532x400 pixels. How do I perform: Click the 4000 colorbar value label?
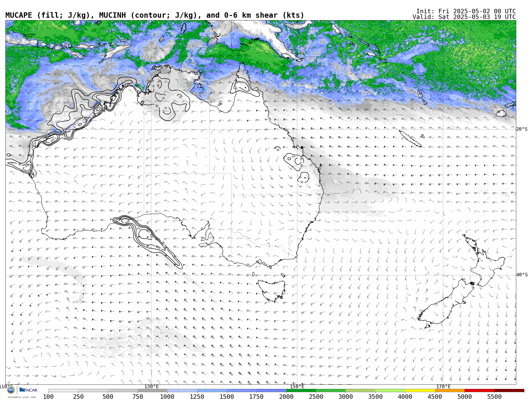point(405,397)
